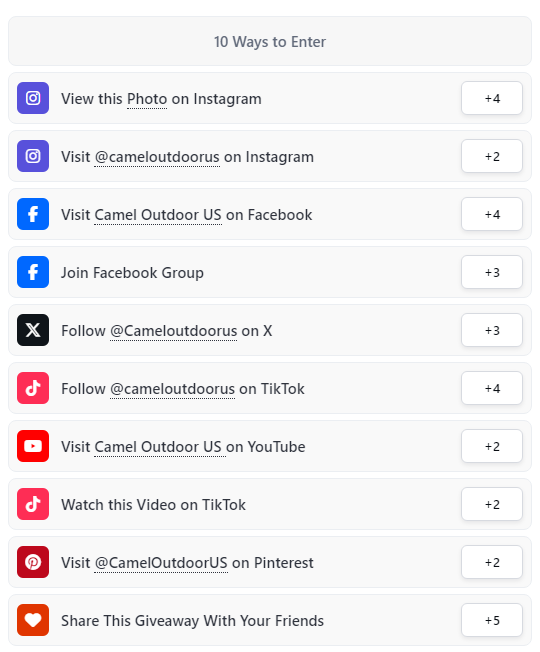The width and height of the screenshot is (540, 652).
Task: Click the X logo icon
Action: point(33,330)
